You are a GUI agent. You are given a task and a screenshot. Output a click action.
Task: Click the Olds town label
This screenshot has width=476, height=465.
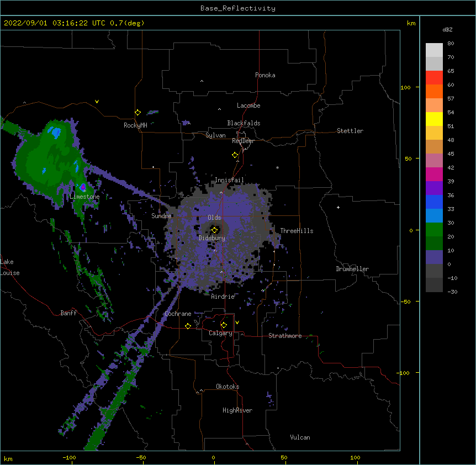214,218
